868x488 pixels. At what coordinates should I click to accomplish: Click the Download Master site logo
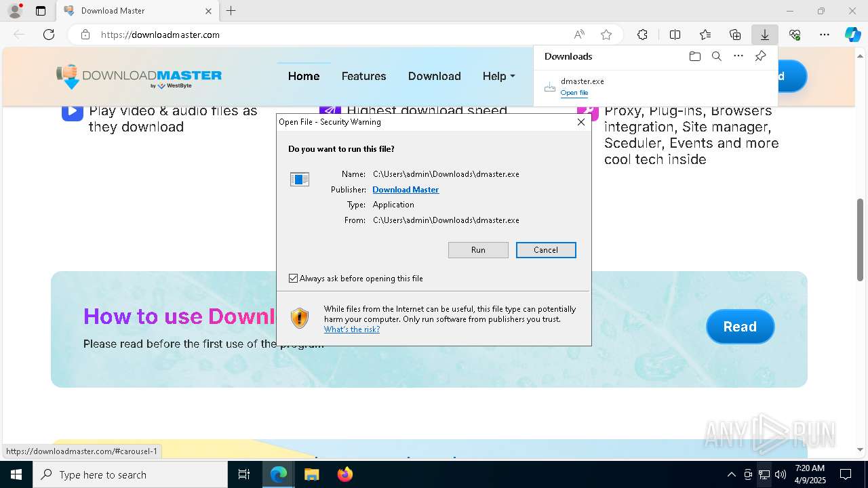click(x=139, y=77)
